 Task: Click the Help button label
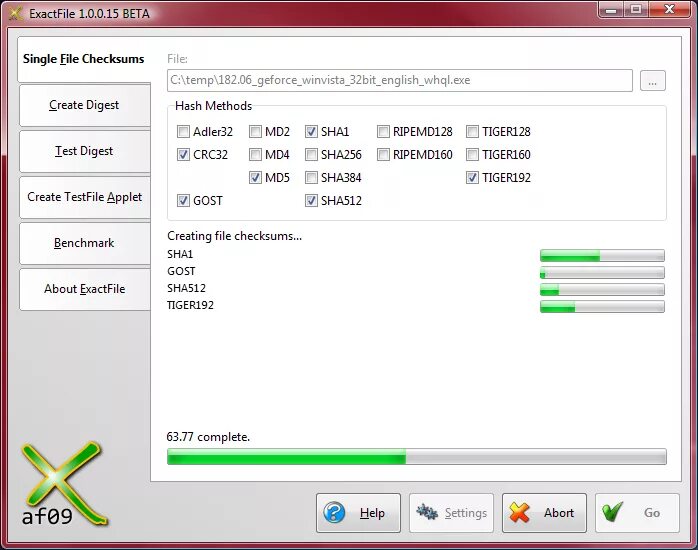click(x=372, y=513)
